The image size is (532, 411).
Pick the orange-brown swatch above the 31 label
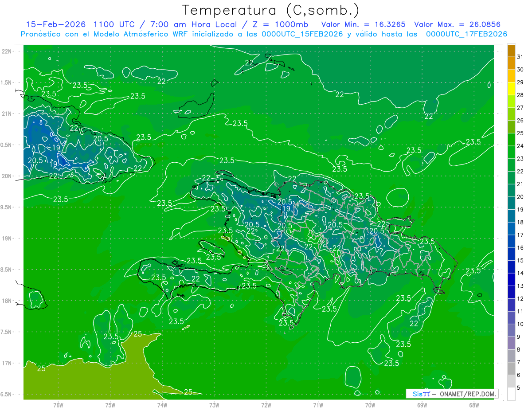[x=511, y=51]
